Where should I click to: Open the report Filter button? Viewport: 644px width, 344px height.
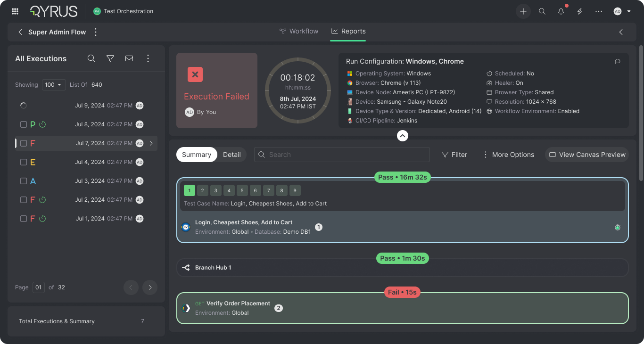454,155
